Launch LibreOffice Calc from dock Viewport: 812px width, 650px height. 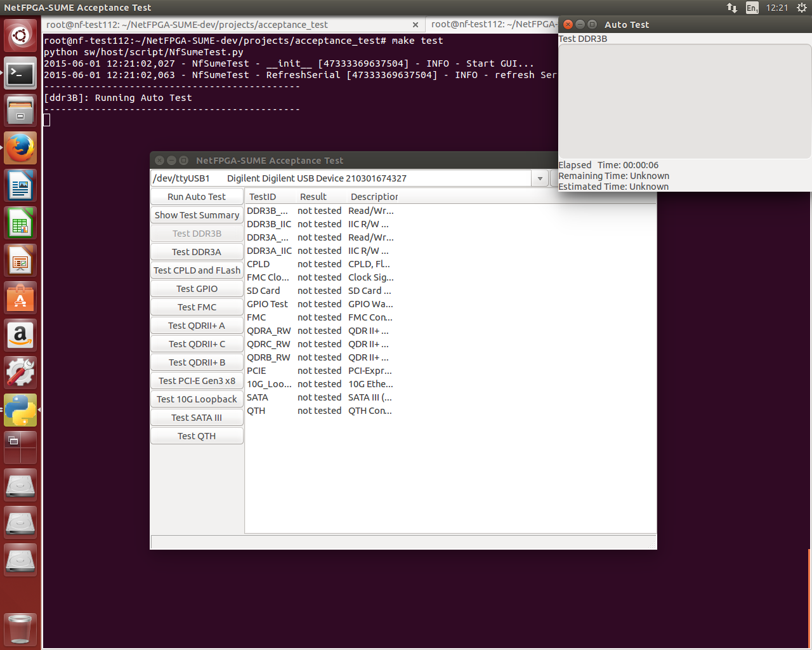(21, 223)
